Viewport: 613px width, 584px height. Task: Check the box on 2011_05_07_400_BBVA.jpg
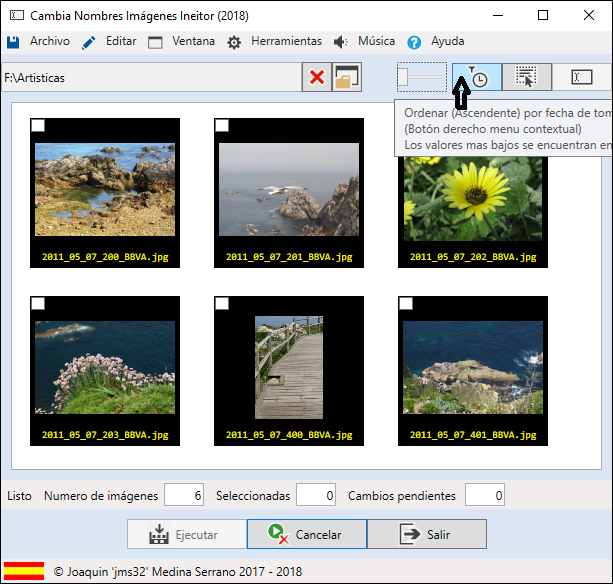pyautogui.click(x=222, y=304)
